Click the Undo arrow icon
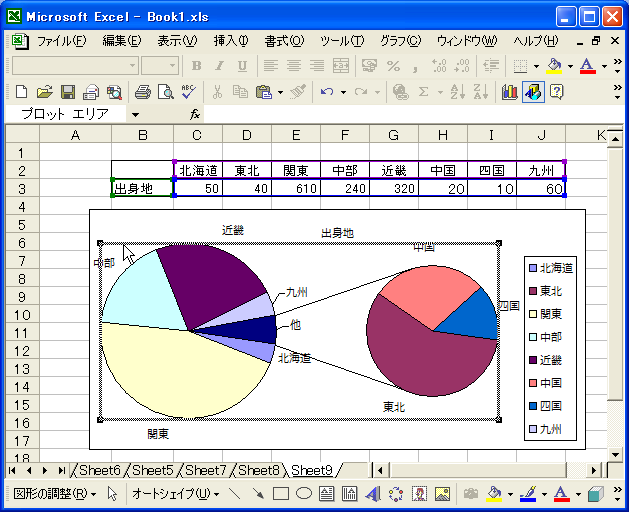 coord(327,92)
